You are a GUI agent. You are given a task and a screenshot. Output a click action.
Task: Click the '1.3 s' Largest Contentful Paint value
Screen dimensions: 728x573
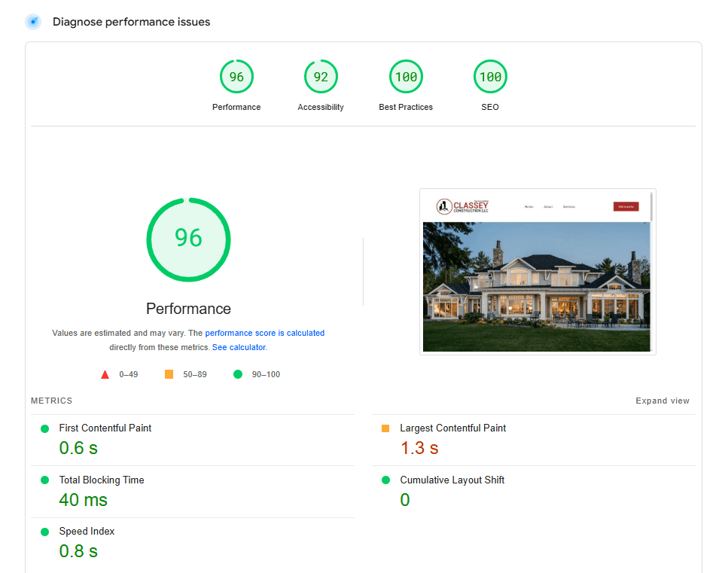coord(420,448)
